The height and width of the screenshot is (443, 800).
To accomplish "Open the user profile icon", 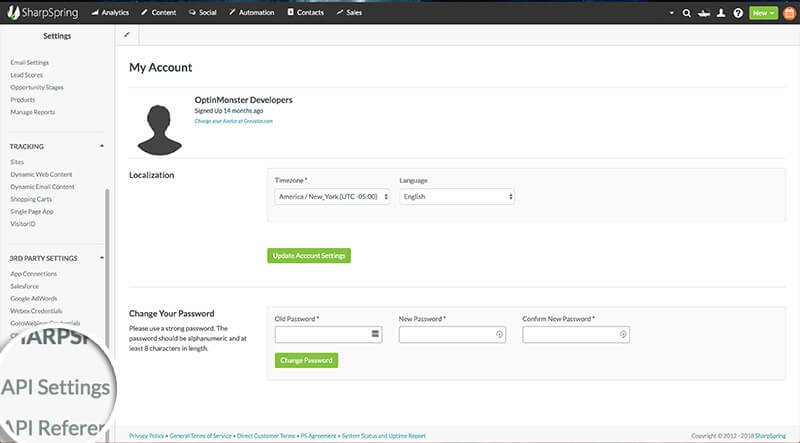I will pos(721,13).
